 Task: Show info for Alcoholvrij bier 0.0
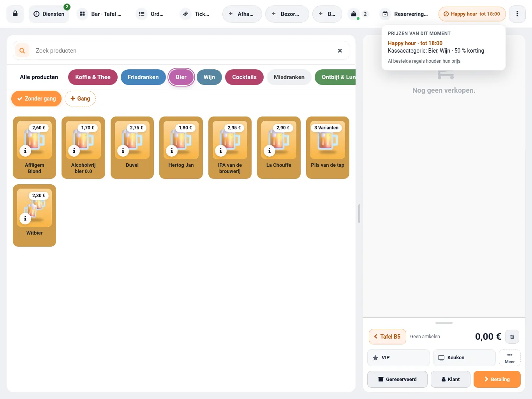[74, 150]
